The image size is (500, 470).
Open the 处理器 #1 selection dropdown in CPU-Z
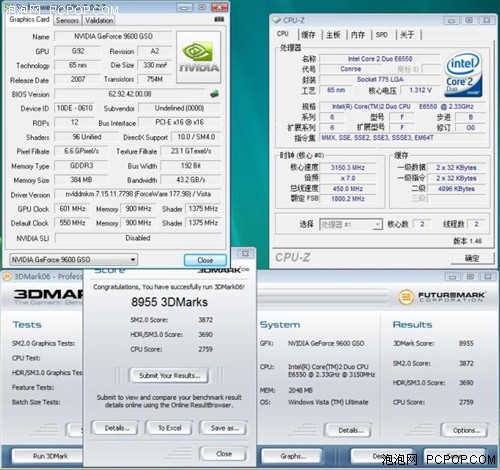tap(350, 224)
